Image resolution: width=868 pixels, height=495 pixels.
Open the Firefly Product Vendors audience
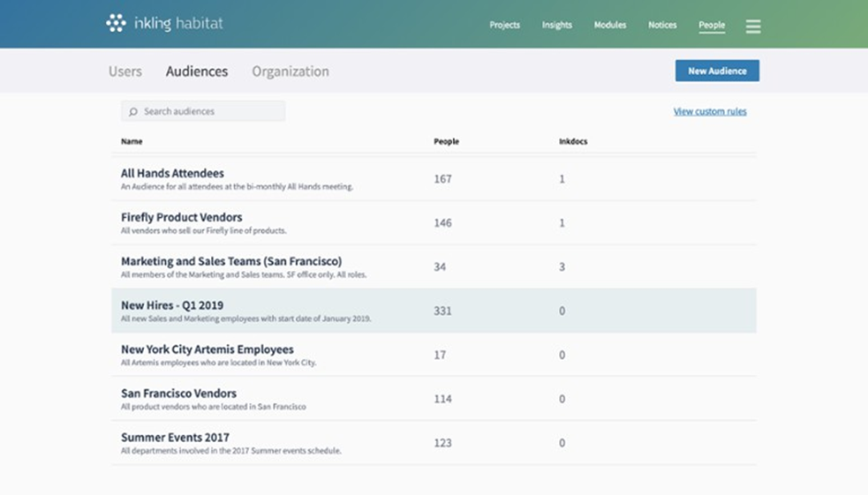(181, 217)
